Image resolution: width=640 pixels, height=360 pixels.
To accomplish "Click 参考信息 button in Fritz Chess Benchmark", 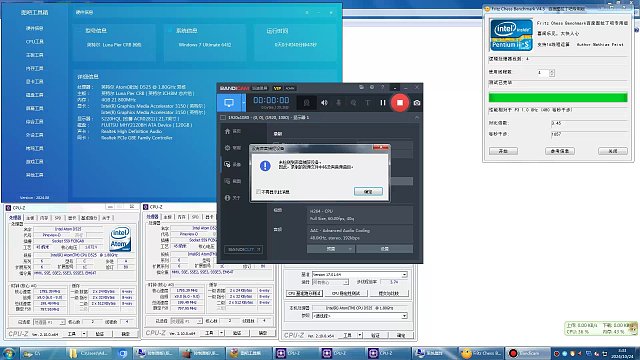I will tap(560, 151).
